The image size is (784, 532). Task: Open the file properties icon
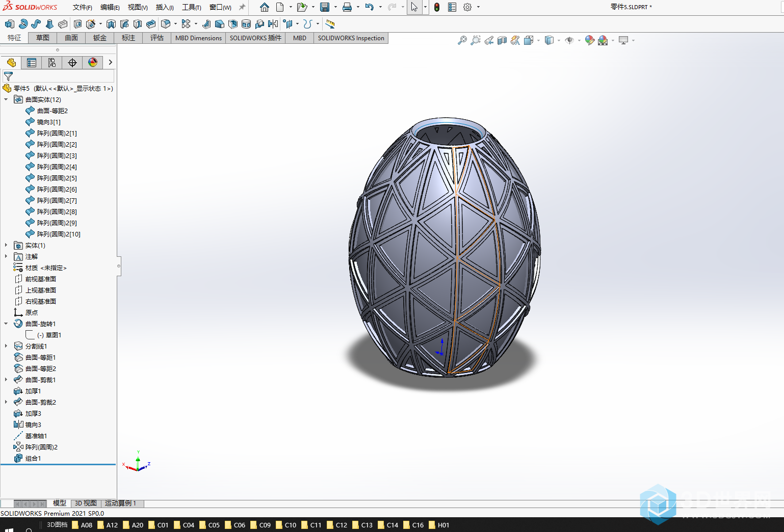(x=452, y=7)
